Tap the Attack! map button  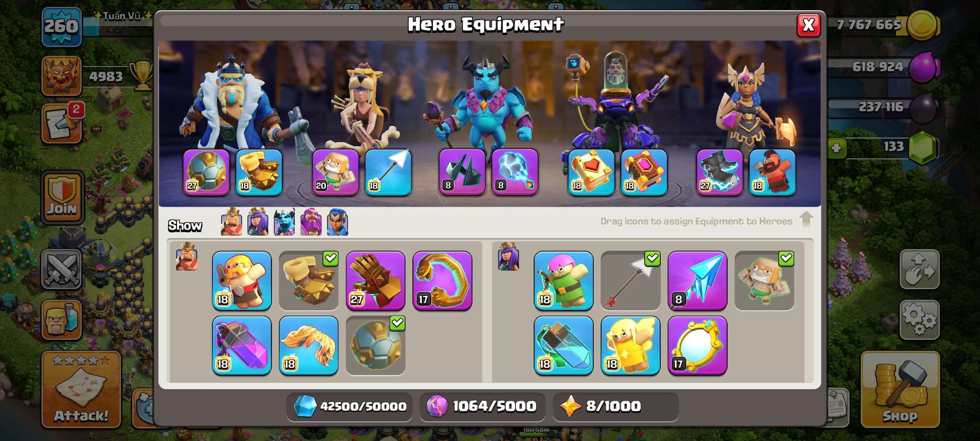point(81,390)
